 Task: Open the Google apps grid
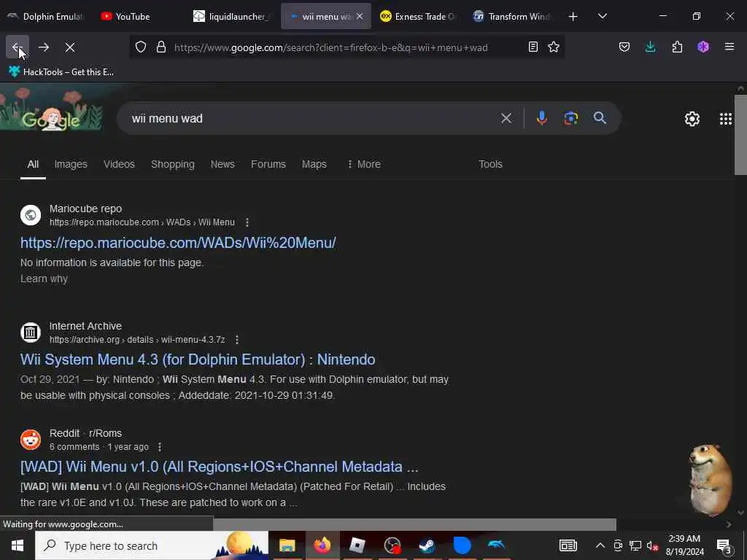pos(726,119)
